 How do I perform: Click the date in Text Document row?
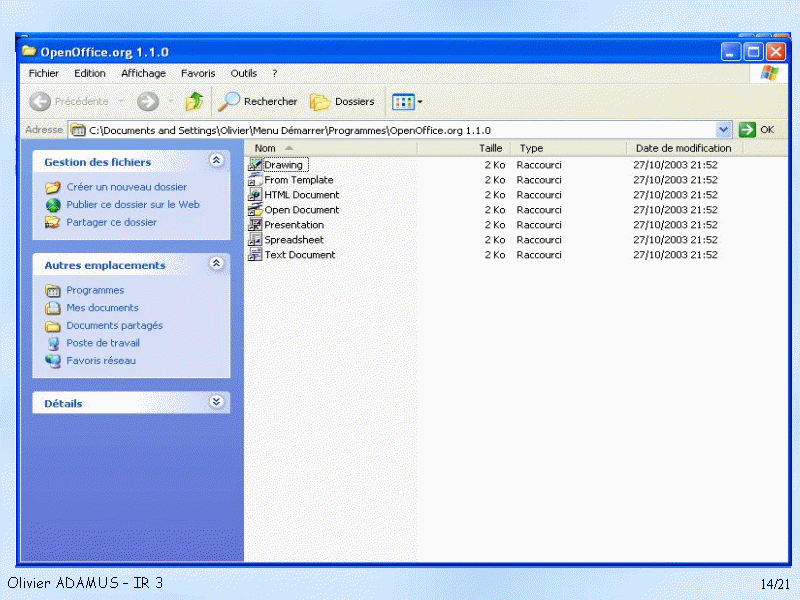(676, 254)
